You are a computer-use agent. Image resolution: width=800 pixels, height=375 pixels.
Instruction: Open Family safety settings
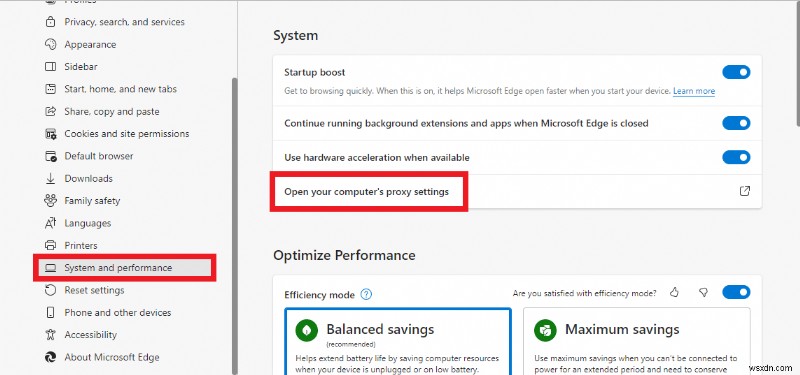pos(92,201)
